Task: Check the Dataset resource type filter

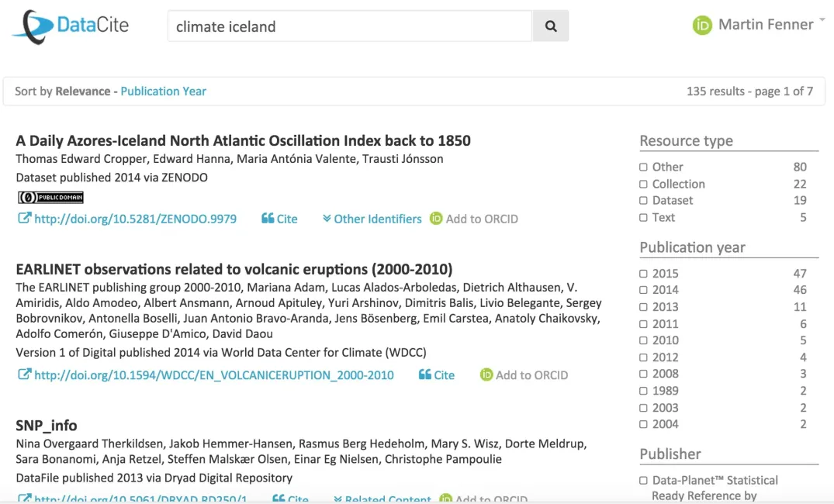Action: 643,201
